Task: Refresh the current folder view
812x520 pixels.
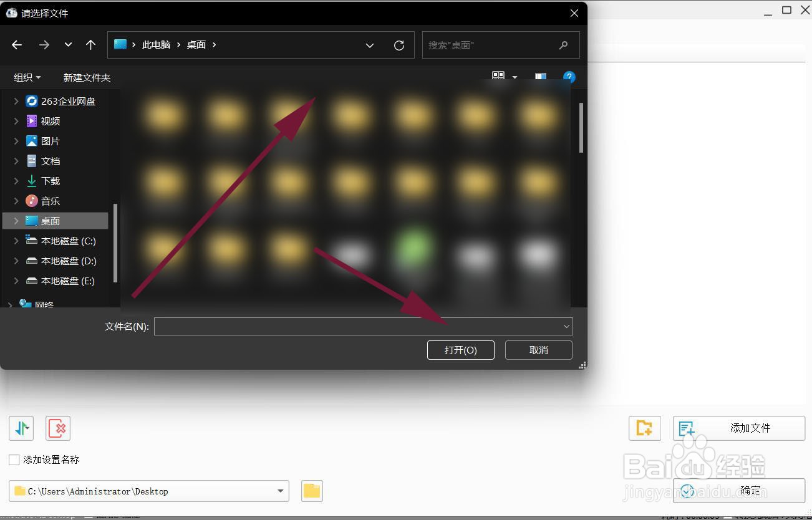Action: (399, 46)
